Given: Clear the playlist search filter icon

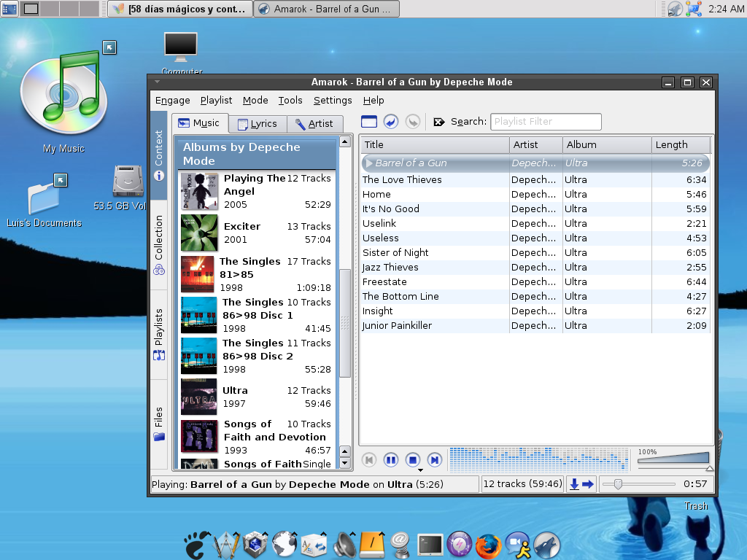Looking at the screenshot, I should [438, 122].
